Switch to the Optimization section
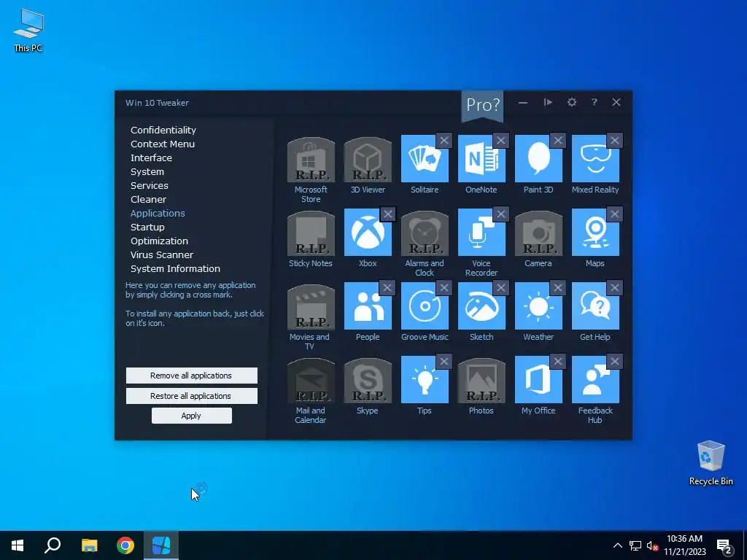Viewport: 747px width, 560px height. [159, 241]
